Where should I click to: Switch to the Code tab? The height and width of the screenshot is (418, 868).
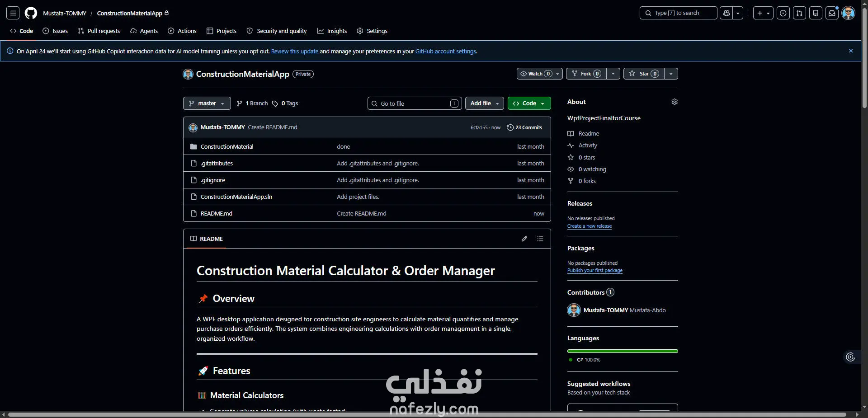21,31
